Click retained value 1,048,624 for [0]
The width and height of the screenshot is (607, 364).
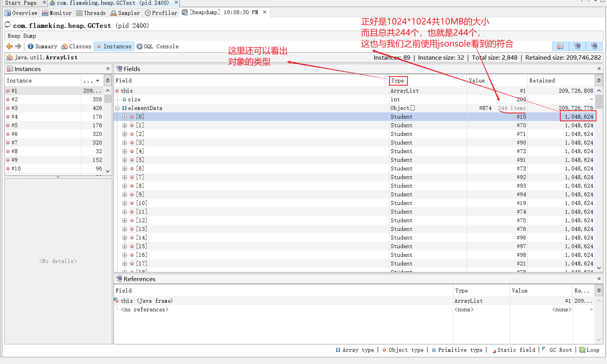coord(579,117)
